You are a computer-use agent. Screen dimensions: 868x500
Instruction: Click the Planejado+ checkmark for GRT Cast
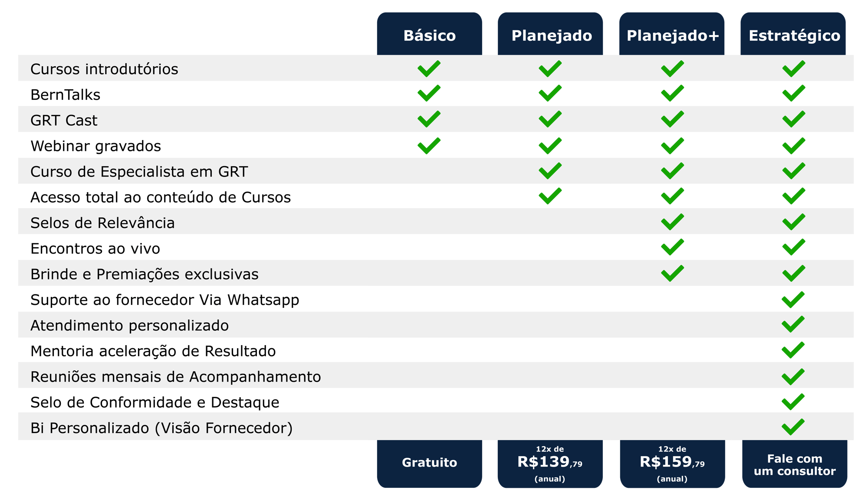(x=672, y=119)
